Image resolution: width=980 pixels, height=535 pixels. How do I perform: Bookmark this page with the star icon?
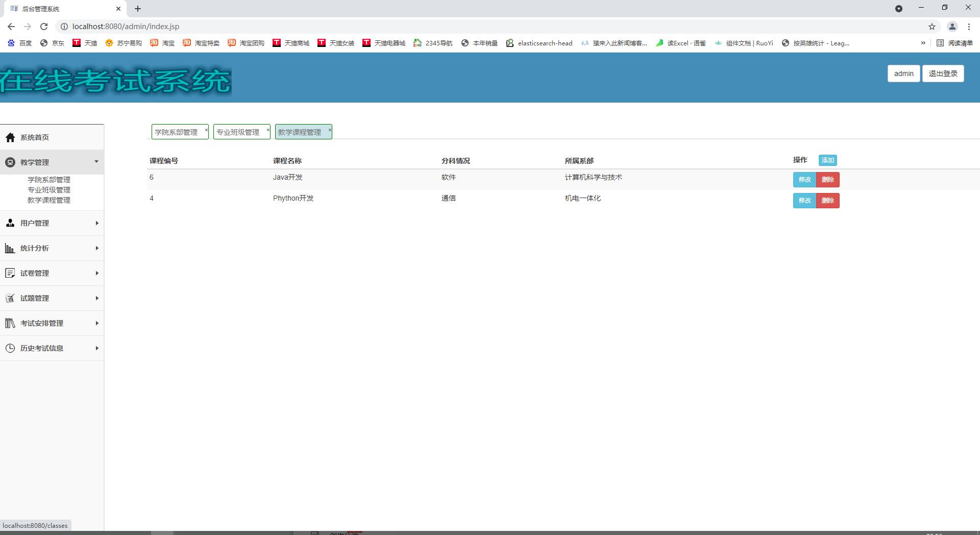[932, 27]
